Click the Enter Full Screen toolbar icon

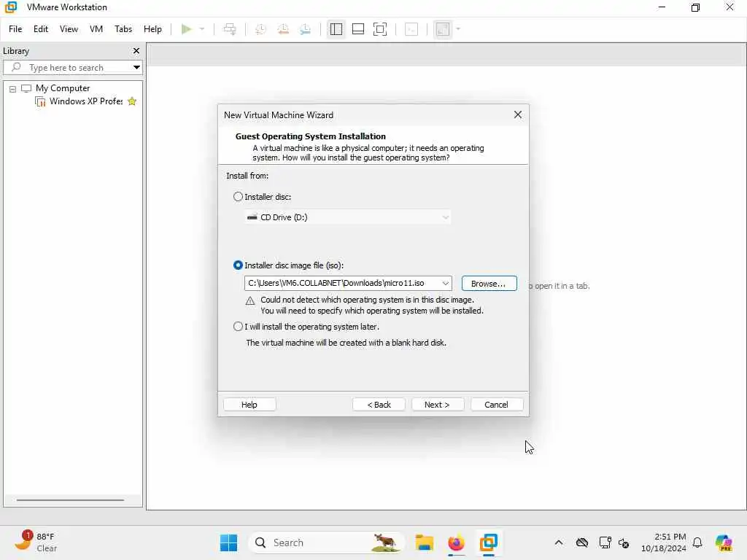coord(379,29)
